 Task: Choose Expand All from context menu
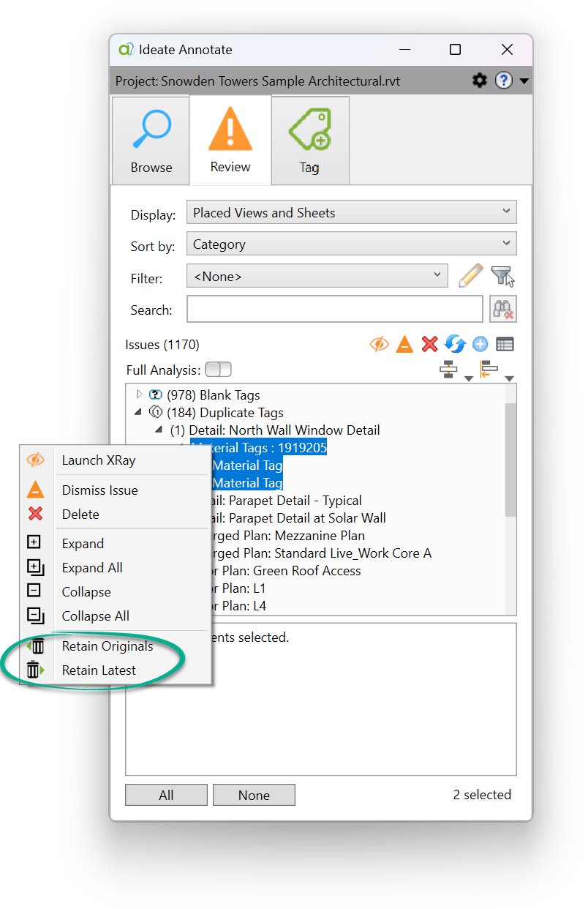116,567
